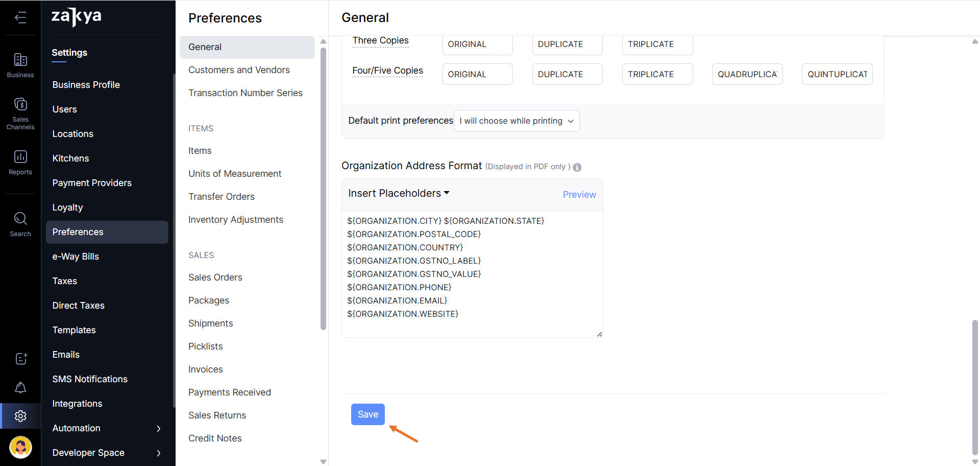This screenshot has height=466, width=980.
Task: Click the Preview link
Action: [579, 195]
